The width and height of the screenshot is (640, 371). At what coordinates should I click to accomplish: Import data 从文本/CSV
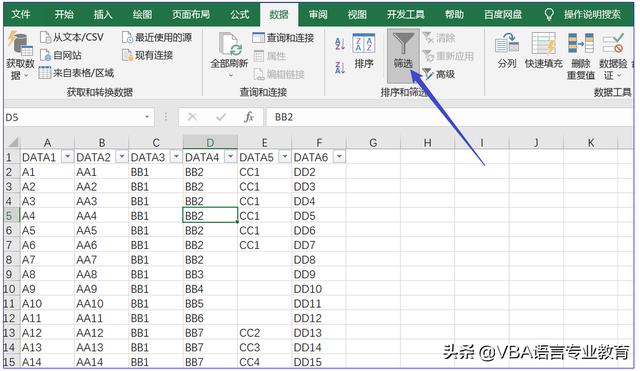point(72,38)
